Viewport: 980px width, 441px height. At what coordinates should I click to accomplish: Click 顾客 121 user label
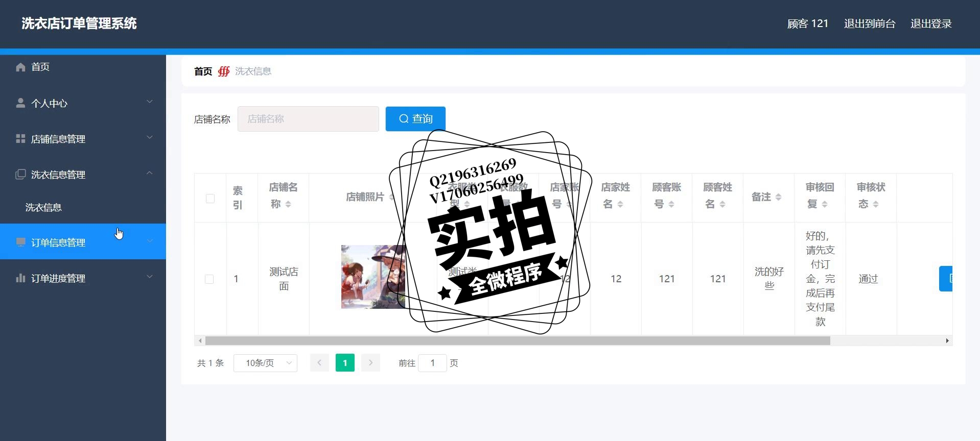(808, 23)
